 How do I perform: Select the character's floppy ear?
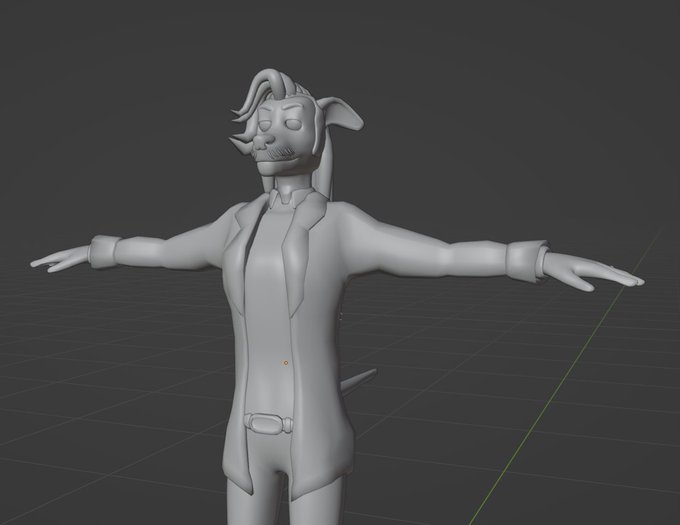point(343,113)
